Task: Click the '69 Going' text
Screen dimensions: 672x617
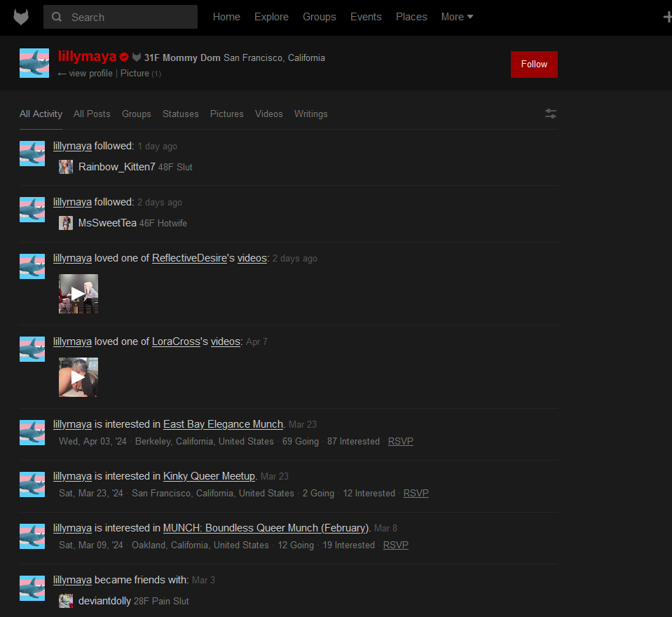Action: [x=301, y=441]
